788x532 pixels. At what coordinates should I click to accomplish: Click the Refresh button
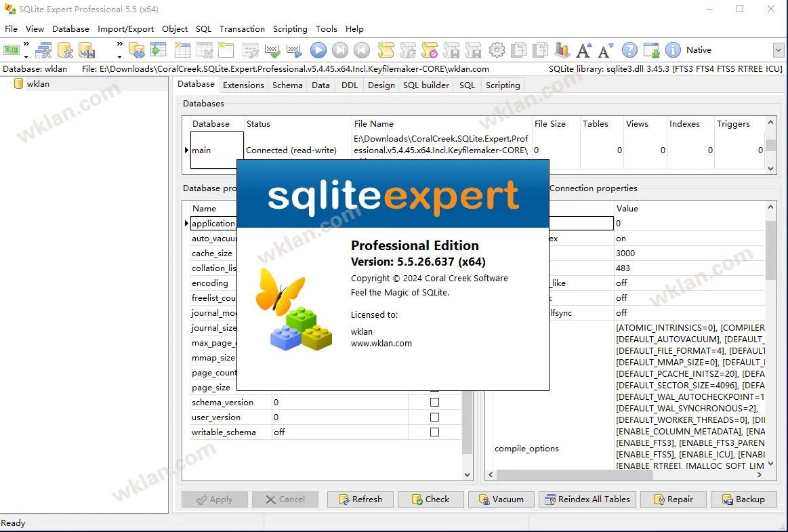[360, 499]
